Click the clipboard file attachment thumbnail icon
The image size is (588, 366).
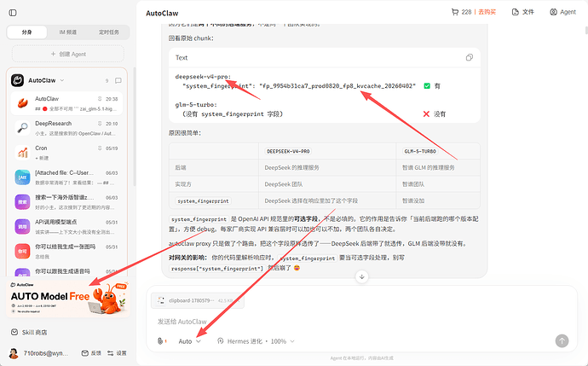click(161, 300)
